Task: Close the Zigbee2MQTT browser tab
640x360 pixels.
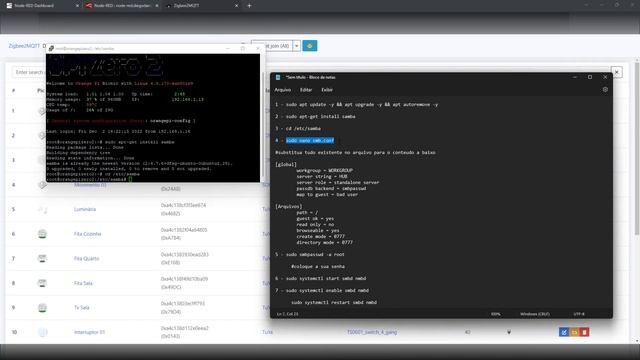Action: (x=236, y=6)
